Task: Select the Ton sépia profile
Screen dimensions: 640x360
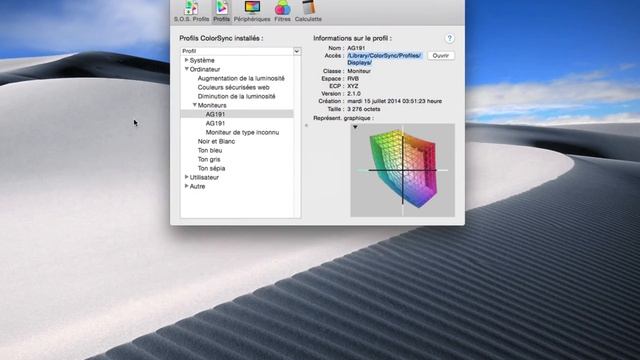Action: [x=211, y=168]
